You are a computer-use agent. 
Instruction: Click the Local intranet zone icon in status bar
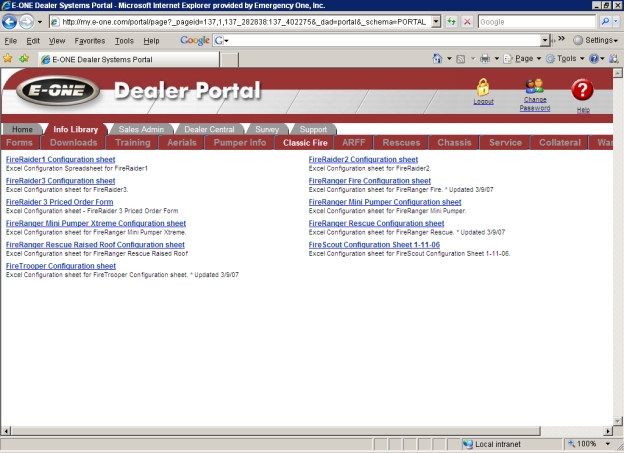tap(468, 444)
